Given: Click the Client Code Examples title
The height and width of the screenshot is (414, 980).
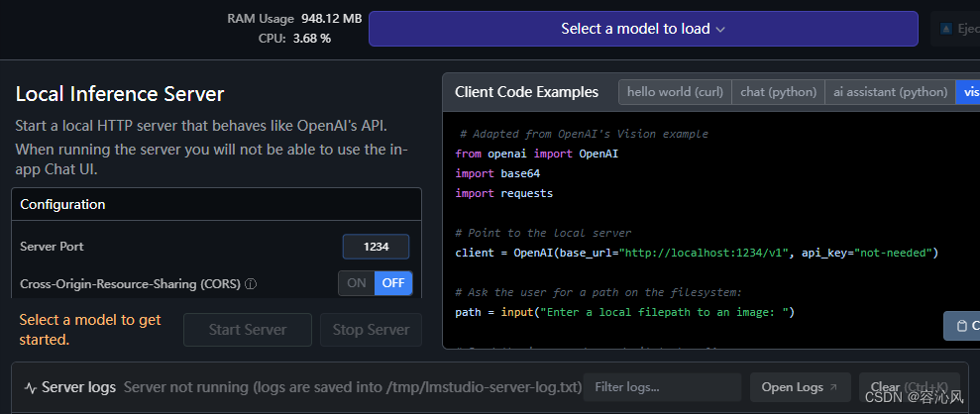Looking at the screenshot, I should 526,92.
